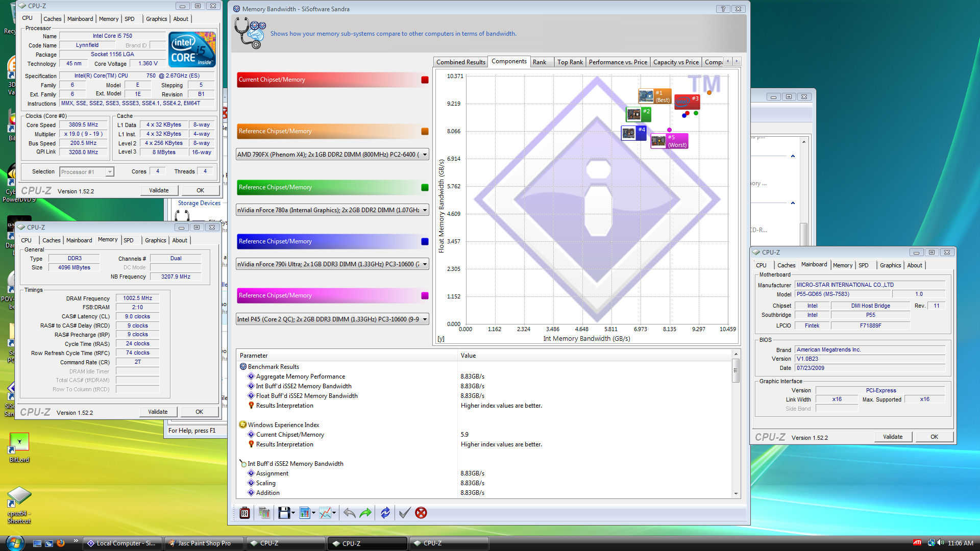
Task: Click Validate in the CPU-Z CPU window
Action: (159, 190)
